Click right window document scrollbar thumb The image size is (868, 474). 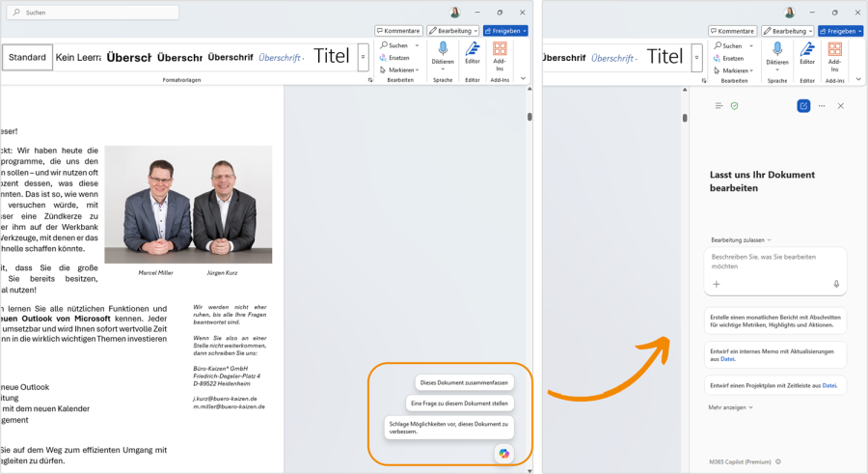685,118
